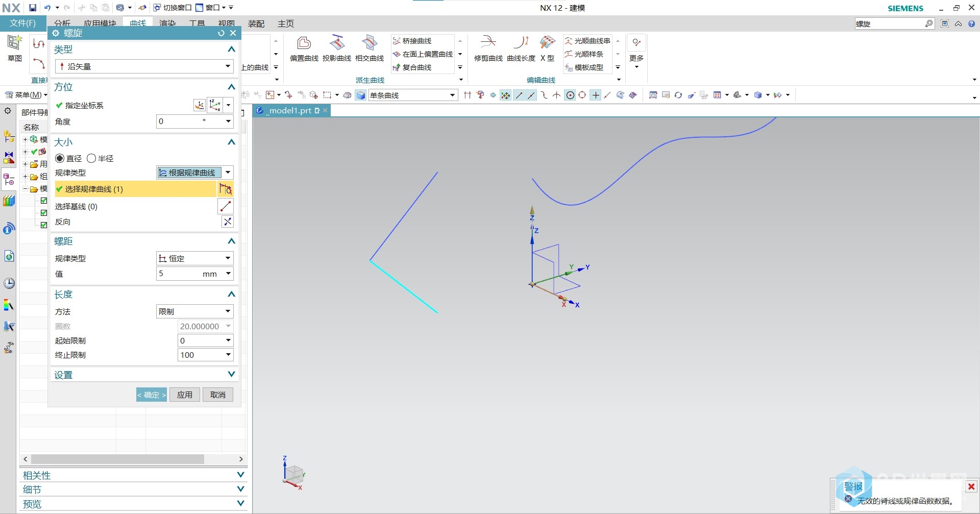Open the length method dropdown (限制)
The width and height of the screenshot is (980, 514).
(x=195, y=311)
